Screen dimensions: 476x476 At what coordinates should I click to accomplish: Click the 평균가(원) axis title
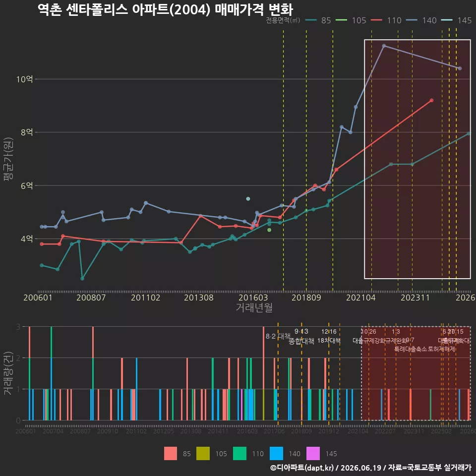pyautogui.click(x=8, y=159)
